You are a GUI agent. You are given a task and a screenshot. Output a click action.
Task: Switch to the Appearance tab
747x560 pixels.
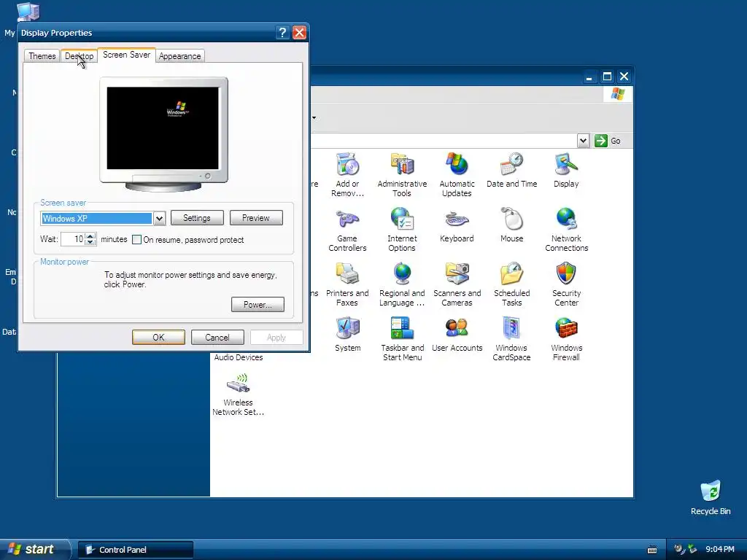179,55
